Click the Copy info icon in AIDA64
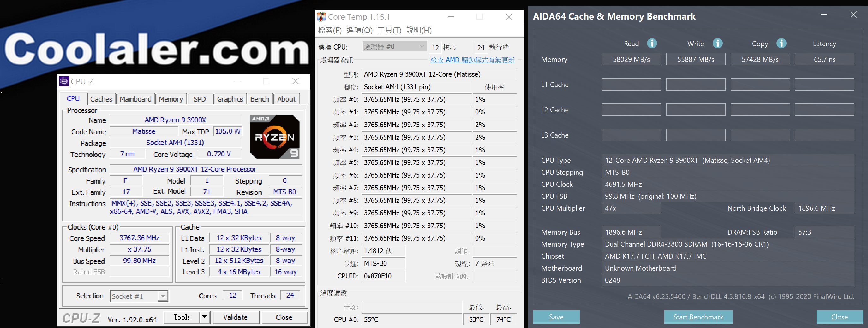This screenshot has width=868, height=328. (x=781, y=44)
